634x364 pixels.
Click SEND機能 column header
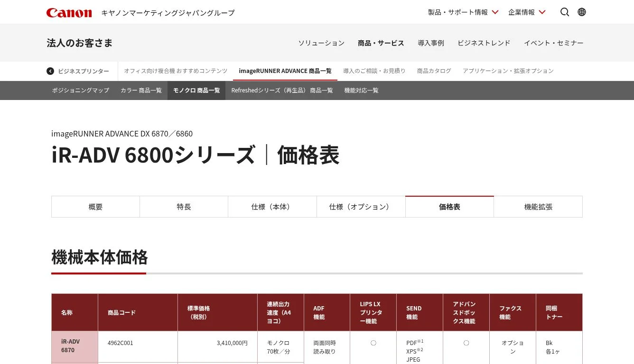tap(420, 312)
